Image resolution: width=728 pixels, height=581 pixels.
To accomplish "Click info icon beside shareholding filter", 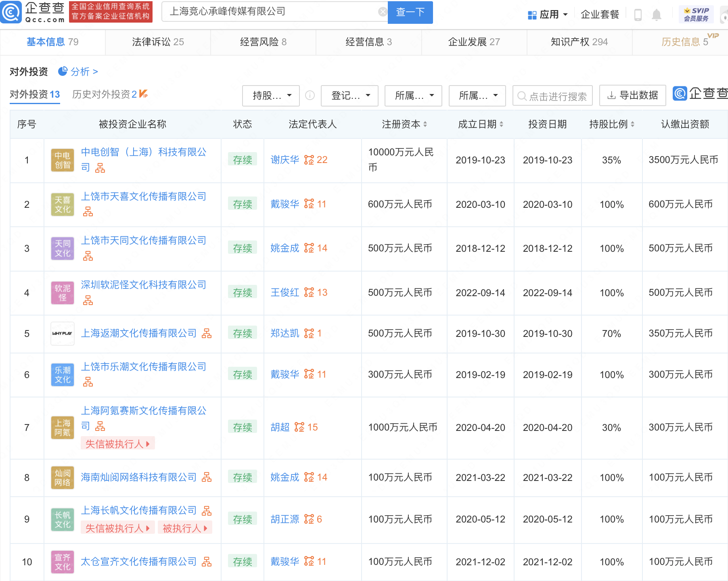I will click(x=310, y=95).
